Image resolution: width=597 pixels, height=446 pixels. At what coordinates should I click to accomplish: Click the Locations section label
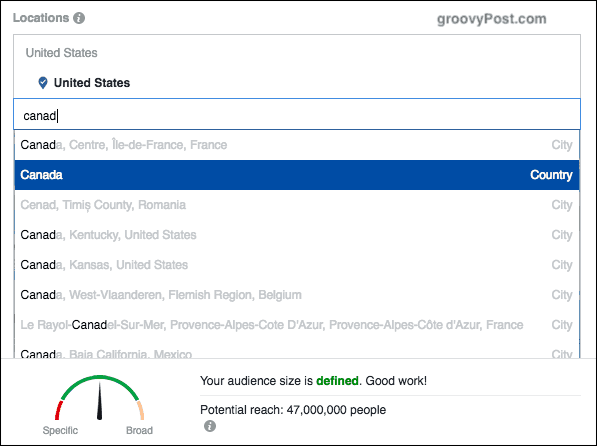pos(41,18)
